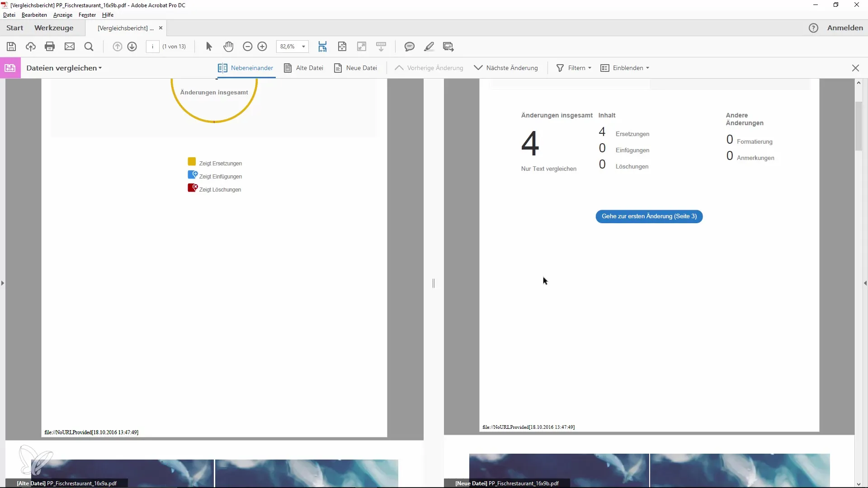This screenshot has width=868, height=488.
Task: Zoom out with the minus icon
Action: 247,47
